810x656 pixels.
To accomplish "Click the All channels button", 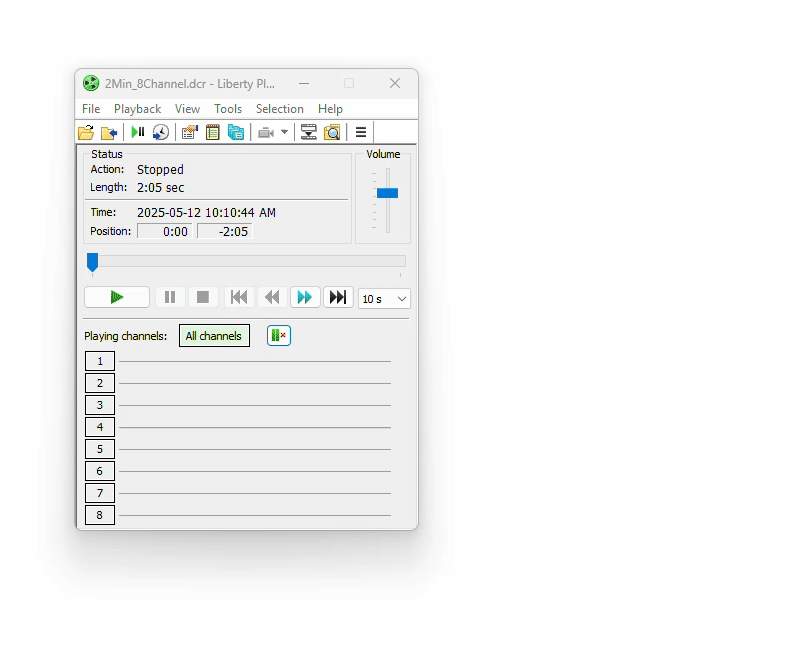I will 214,336.
